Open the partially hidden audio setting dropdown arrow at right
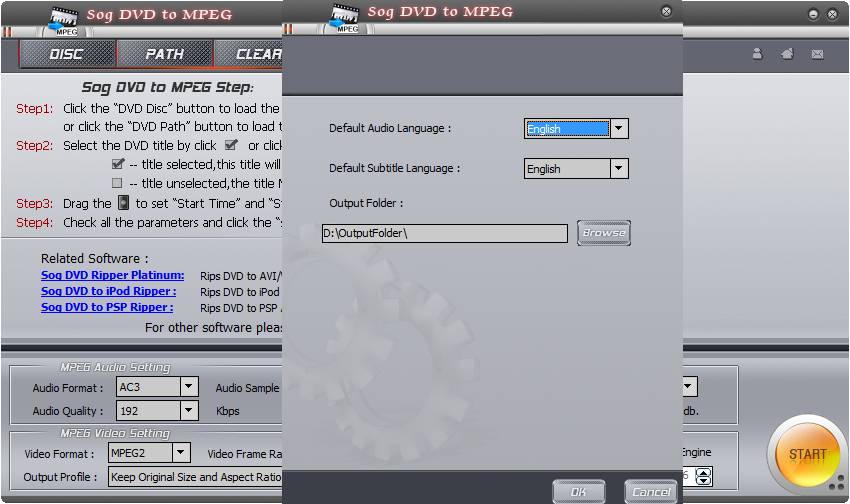The height and width of the screenshot is (504, 850). click(688, 387)
